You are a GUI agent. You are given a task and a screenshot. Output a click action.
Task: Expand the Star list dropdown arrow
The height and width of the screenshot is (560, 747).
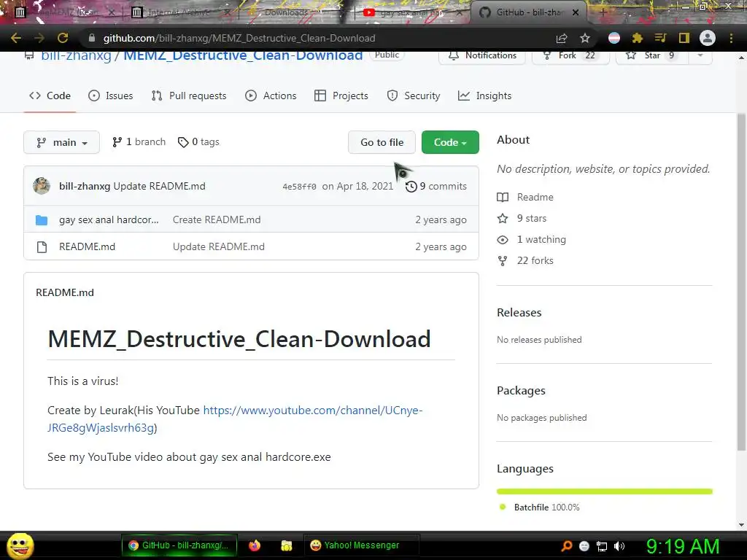tap(700, 55)
